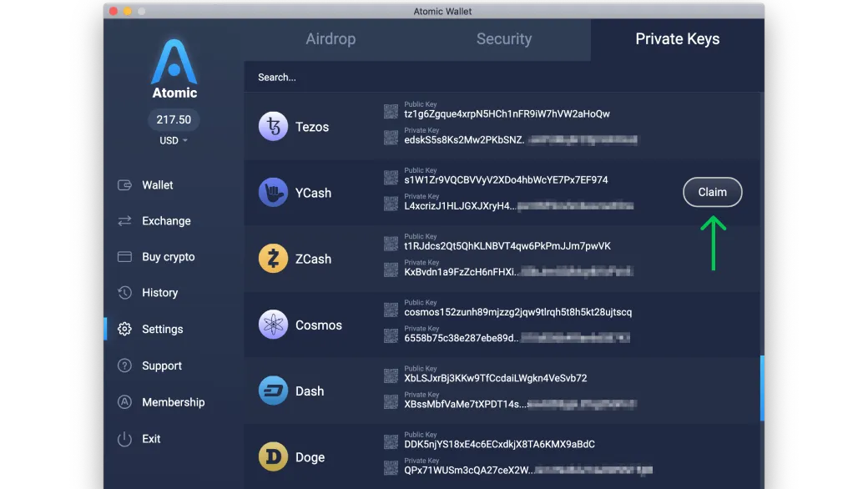The height and width of the screenshot is (489, 868).
Task: Open Membership in sidebar
Action: (174, 402)
